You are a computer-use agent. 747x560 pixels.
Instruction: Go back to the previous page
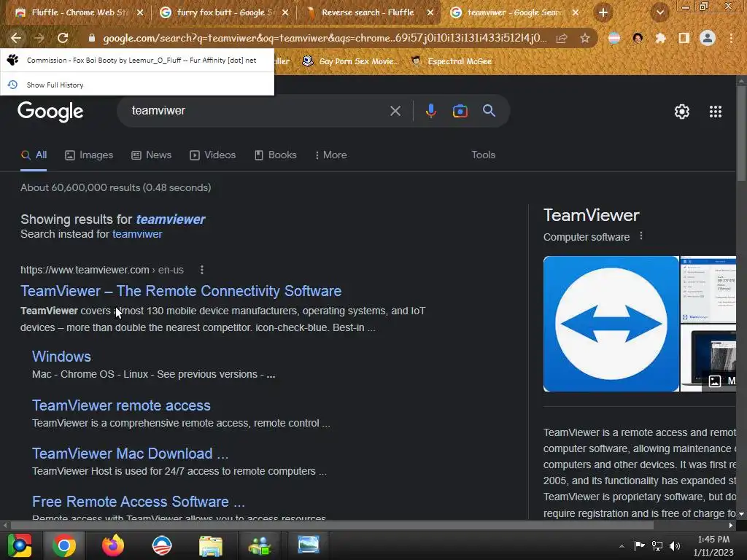(x=16, y=38)
